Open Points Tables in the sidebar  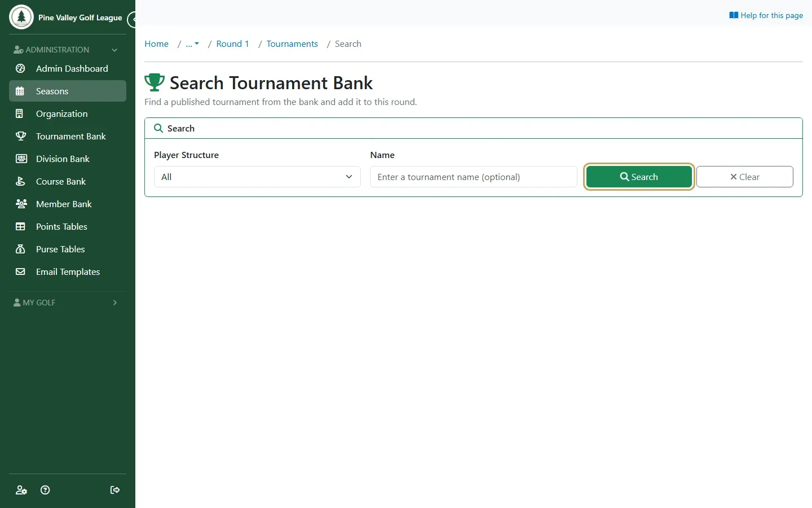click(68, 226)
